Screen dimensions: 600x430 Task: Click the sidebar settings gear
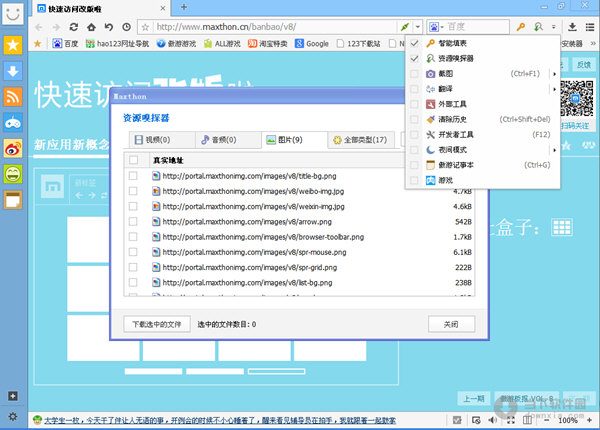[13, 416]
